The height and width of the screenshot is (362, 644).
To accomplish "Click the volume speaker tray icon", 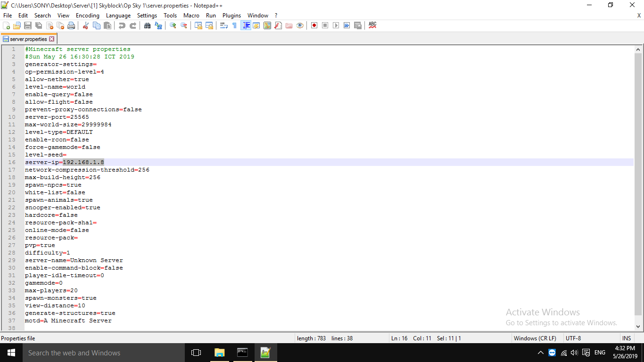I will (x=574, y=353).
